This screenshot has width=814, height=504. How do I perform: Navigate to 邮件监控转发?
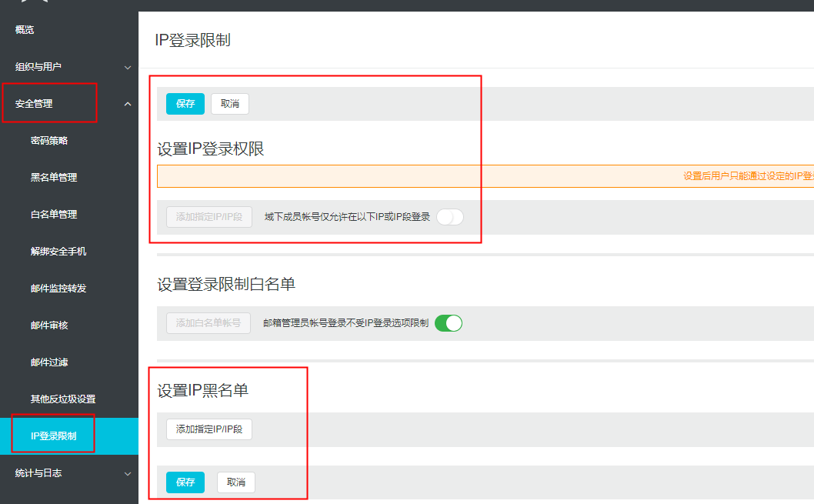click(58, 289)
